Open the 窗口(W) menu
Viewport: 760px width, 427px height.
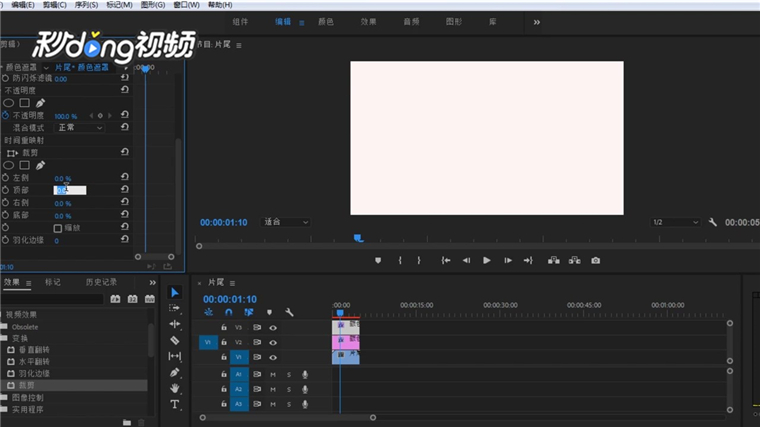pos(187,5)
